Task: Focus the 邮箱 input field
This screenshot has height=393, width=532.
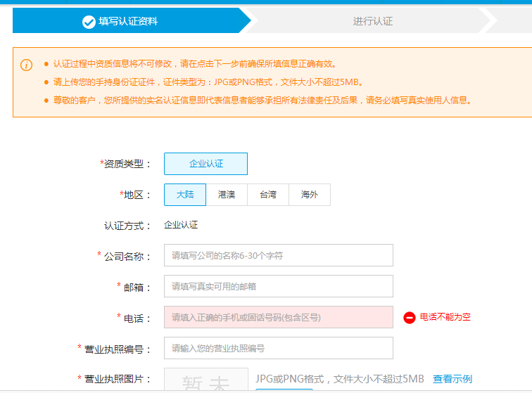Action: pyautogui.click(x=279, y=286)
